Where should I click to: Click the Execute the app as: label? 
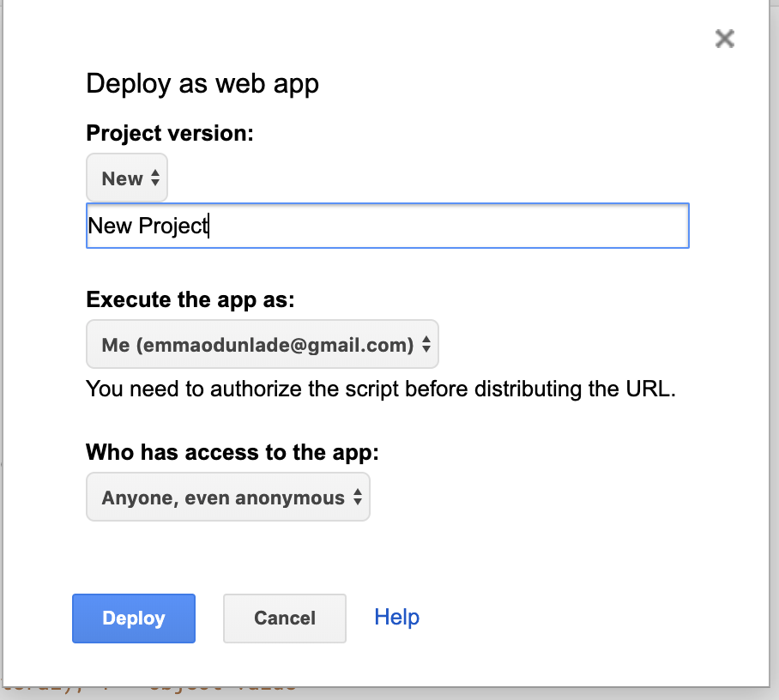(190, 299)
